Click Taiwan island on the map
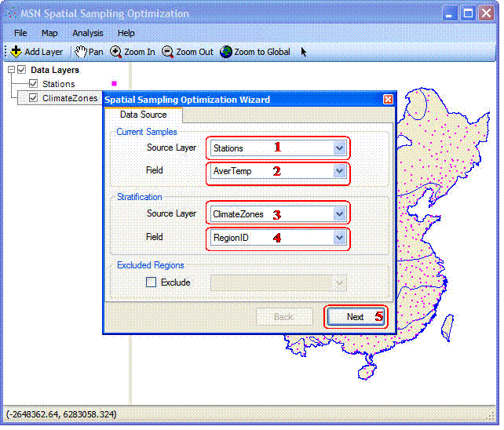Screen dimensions: 504x430 (x=447, y=327)
